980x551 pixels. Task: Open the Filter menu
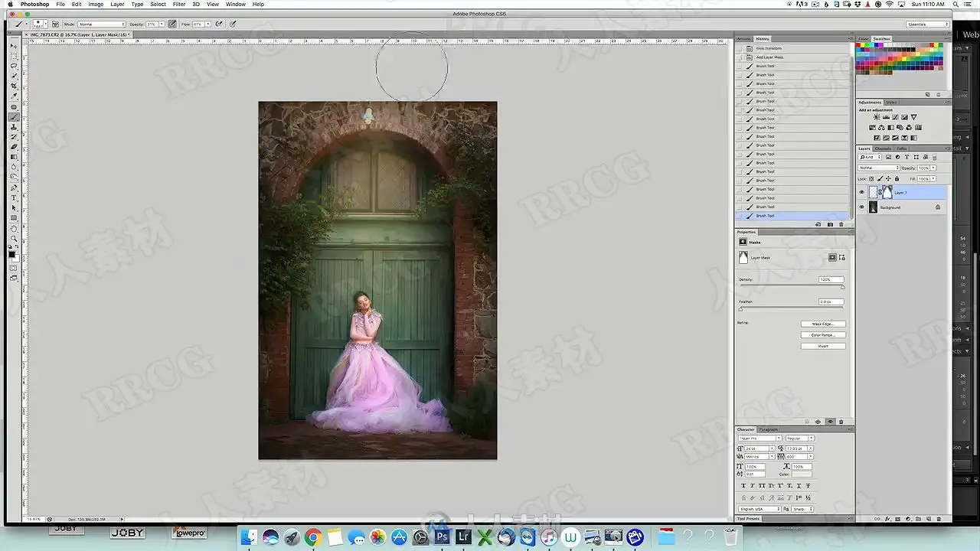coord(178,5)
